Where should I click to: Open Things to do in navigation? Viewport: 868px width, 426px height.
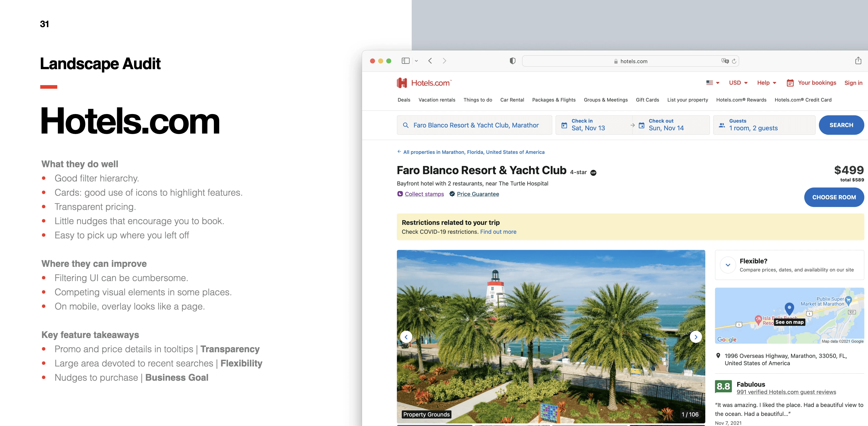[x=478, y=100]
